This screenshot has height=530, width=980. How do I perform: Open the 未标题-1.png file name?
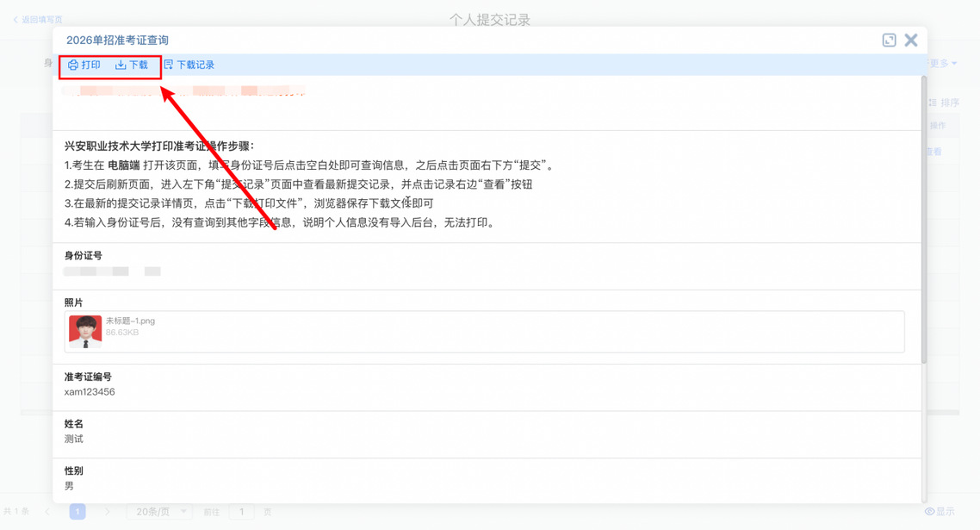pos(130,321)
